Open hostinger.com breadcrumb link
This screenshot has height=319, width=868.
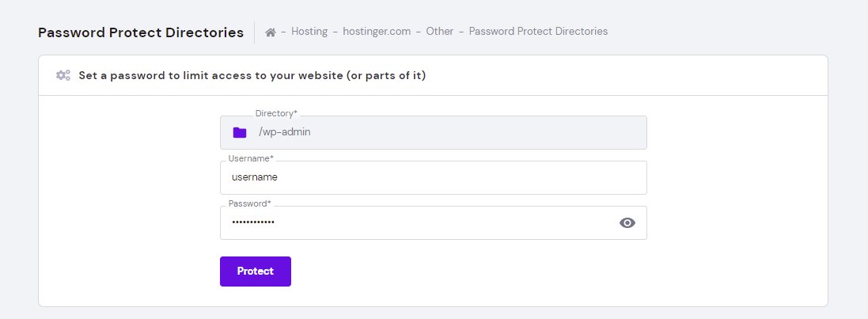coord(377,32)
